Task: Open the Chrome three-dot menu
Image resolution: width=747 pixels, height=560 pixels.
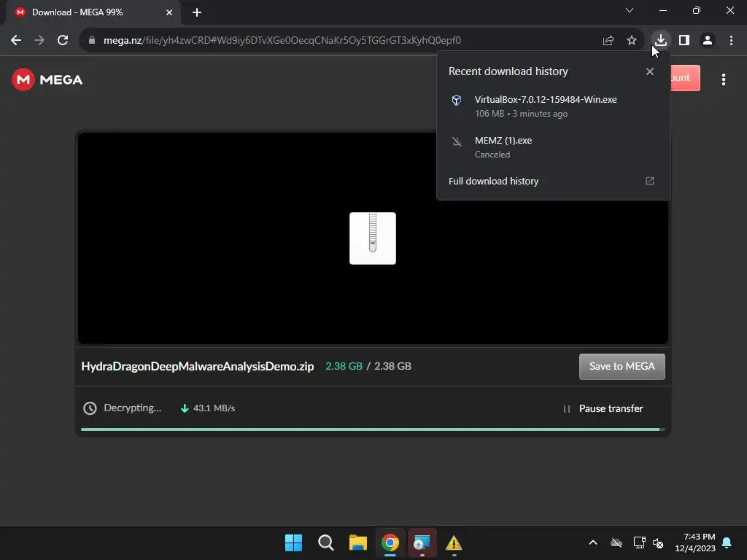Action: (x=731, y=41)
